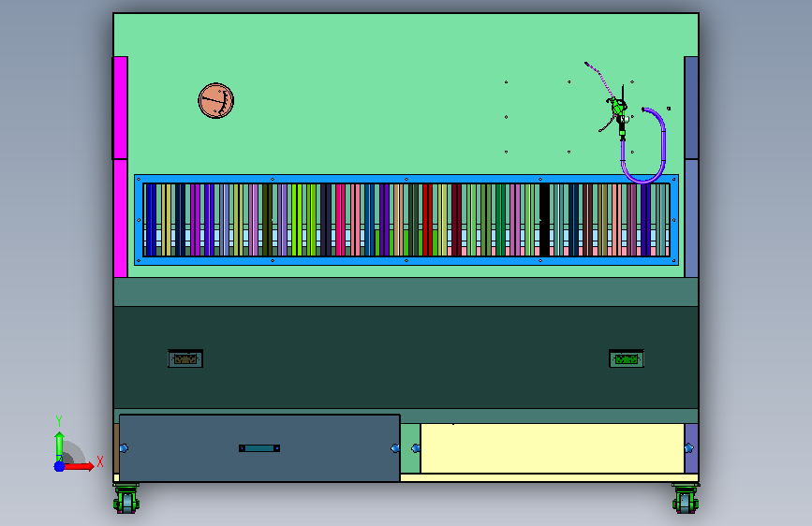Screen dimensions: 812x526
Task: Select the right caster wheel
Action: point(686,499)
